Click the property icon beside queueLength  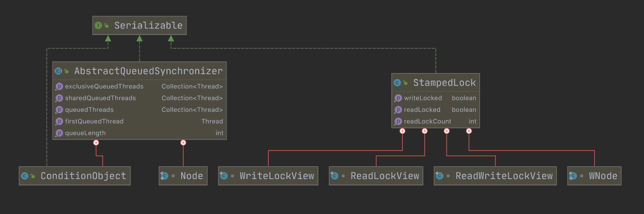59,133
